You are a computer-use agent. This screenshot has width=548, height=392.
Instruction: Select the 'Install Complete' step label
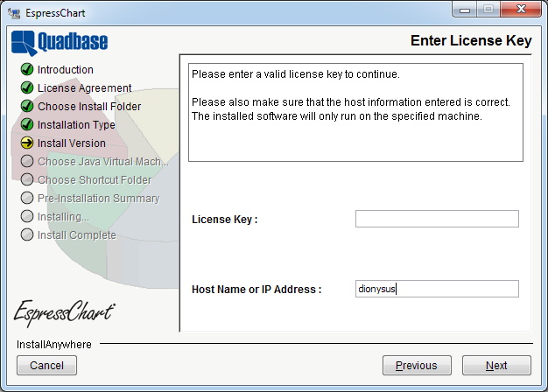click(76, 235)
